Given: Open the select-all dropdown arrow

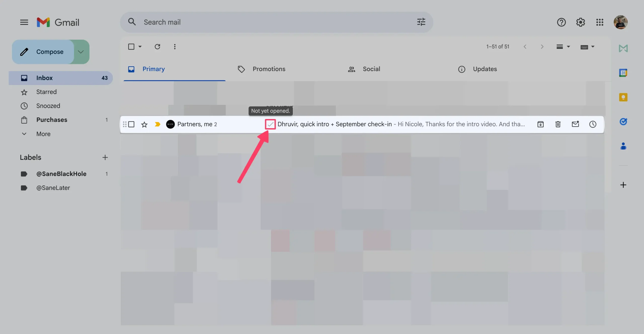Looking at the screenshot, I should pos(140,47).
